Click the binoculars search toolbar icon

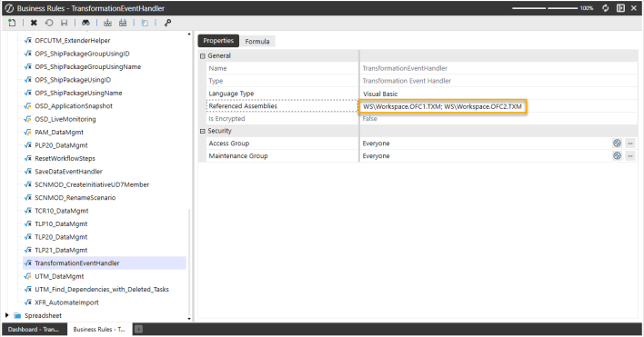[x=86, y=23]
